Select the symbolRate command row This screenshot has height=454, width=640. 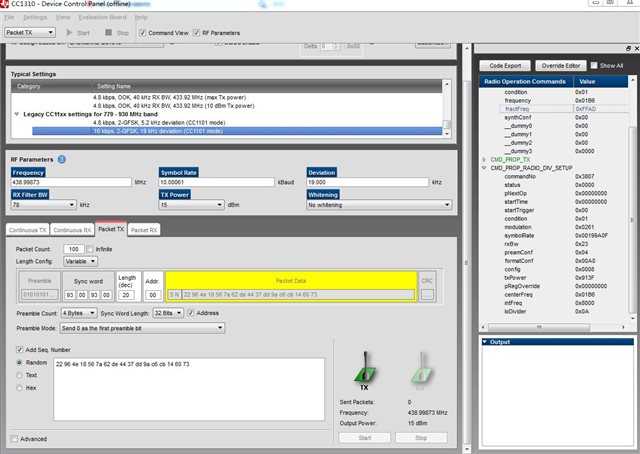coord(554,236)
